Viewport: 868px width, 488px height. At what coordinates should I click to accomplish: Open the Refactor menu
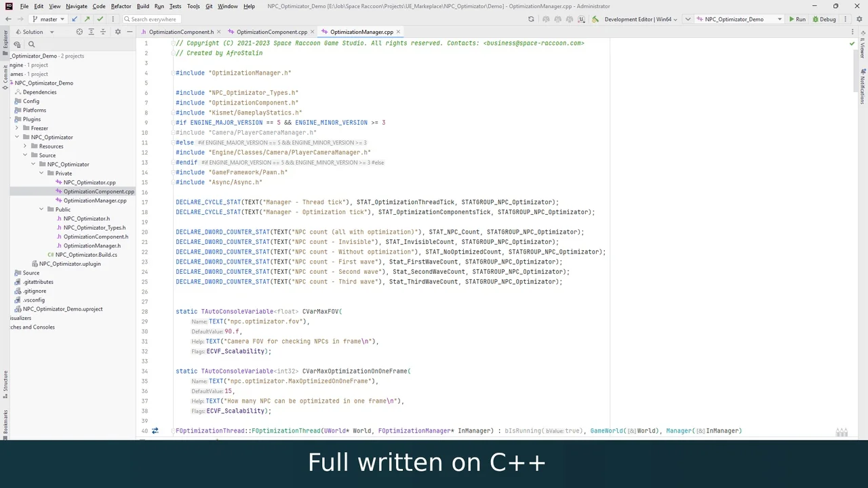point(121,6)
